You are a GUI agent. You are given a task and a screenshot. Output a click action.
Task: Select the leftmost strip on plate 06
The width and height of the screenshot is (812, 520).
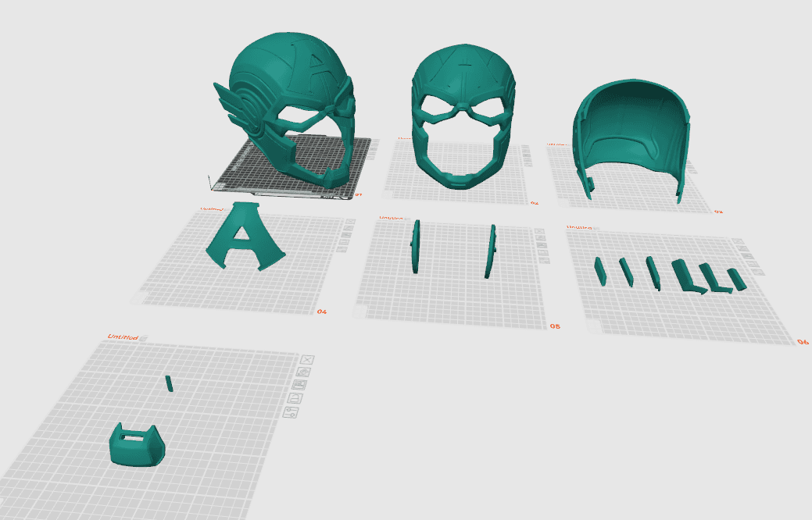click(600, 271)
